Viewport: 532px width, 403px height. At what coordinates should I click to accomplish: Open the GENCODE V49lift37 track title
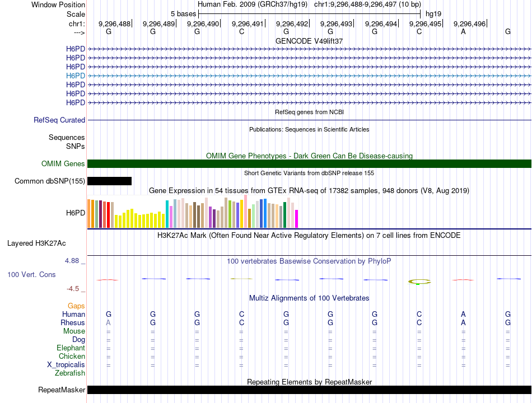point(309,41)
